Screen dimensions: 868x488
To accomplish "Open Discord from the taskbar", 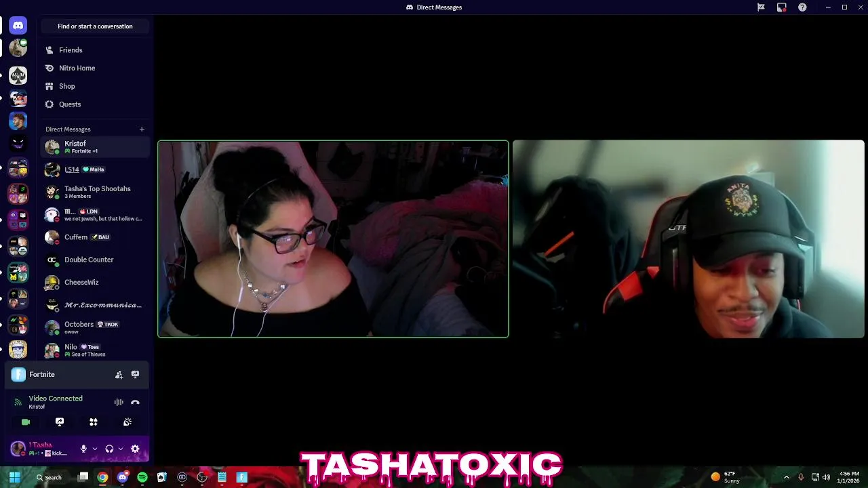I will pos(122,477).
